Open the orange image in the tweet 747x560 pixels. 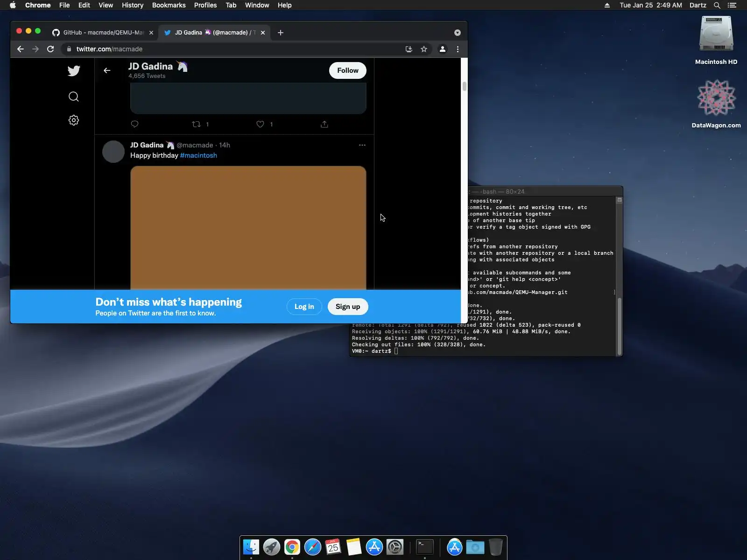coord(248,228)
